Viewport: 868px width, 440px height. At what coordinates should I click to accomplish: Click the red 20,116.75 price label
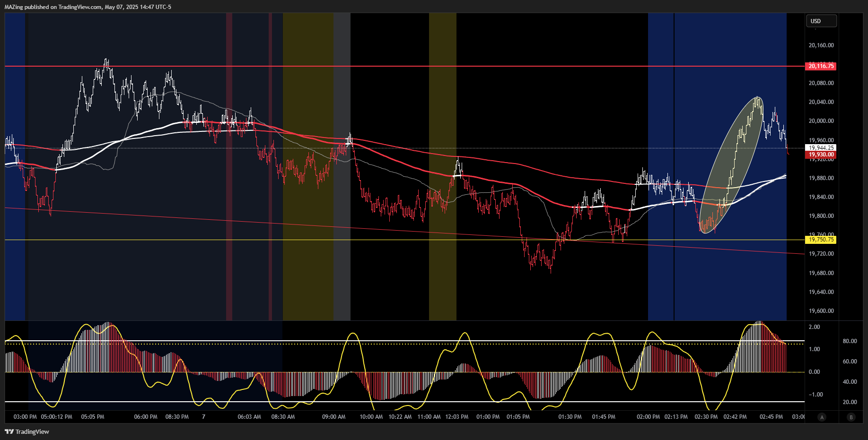click(821, 66)
